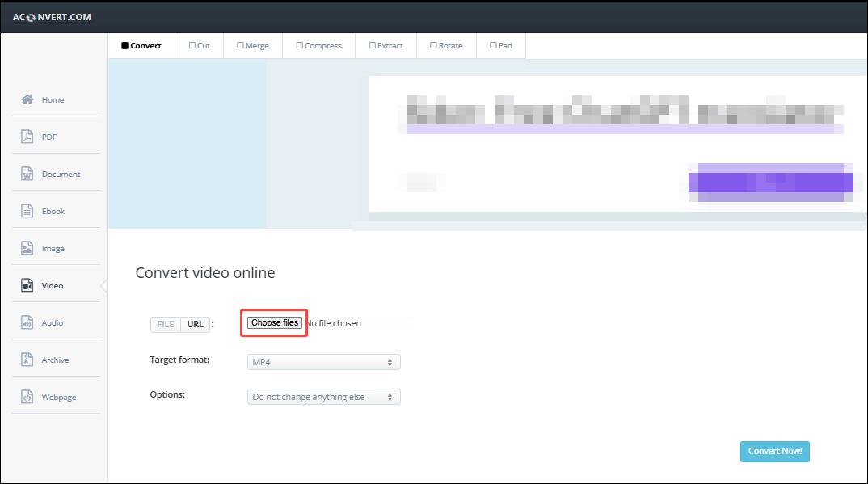Screen dimensions: 868x484
Task: Switch to the Merge tab
Action: click(252, 45)
